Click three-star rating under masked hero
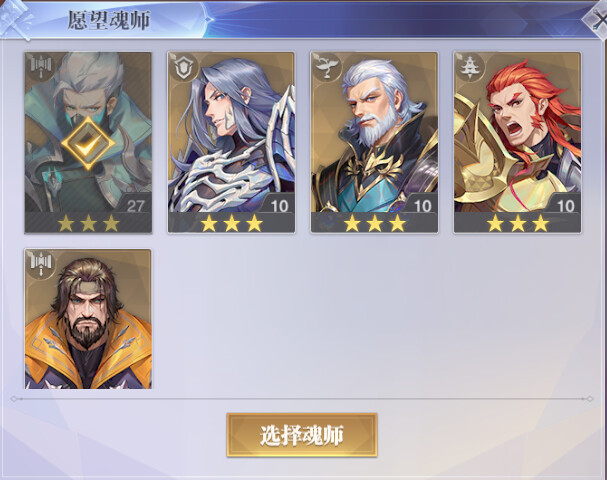 [88, 223]
